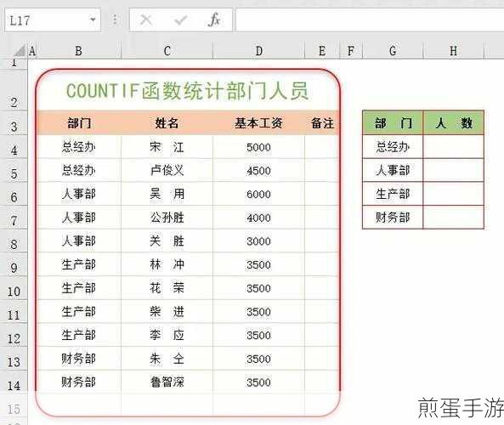
Task: Select column C header
Action: click(x=167, y=50)
